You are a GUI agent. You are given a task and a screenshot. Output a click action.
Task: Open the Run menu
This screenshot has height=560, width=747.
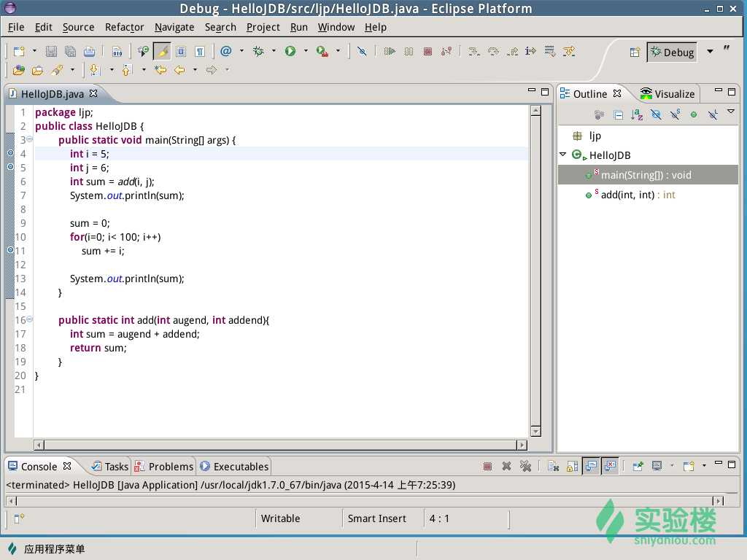[x=299, y=27]
